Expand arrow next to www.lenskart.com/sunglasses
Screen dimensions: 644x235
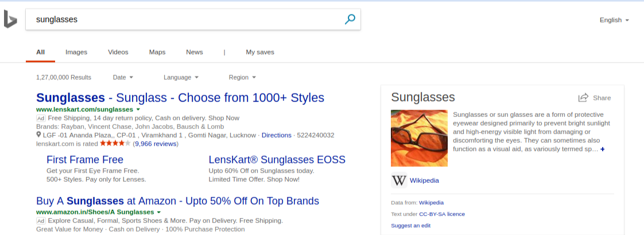coord(138,109)
